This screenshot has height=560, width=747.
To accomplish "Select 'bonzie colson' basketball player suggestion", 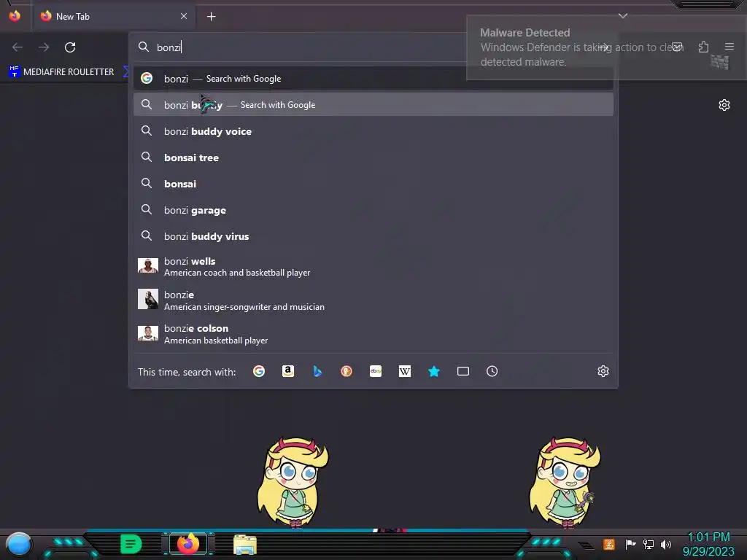I will pos(373,334).
